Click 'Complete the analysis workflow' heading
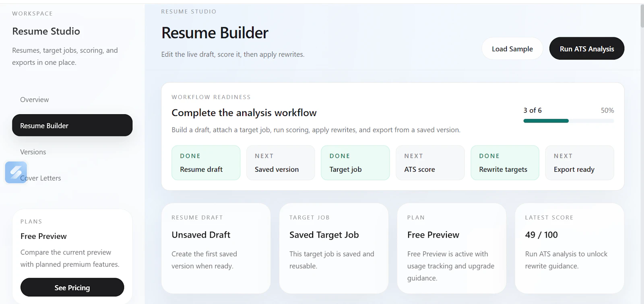This screenshot has height=304, width=644. [244, 113]
